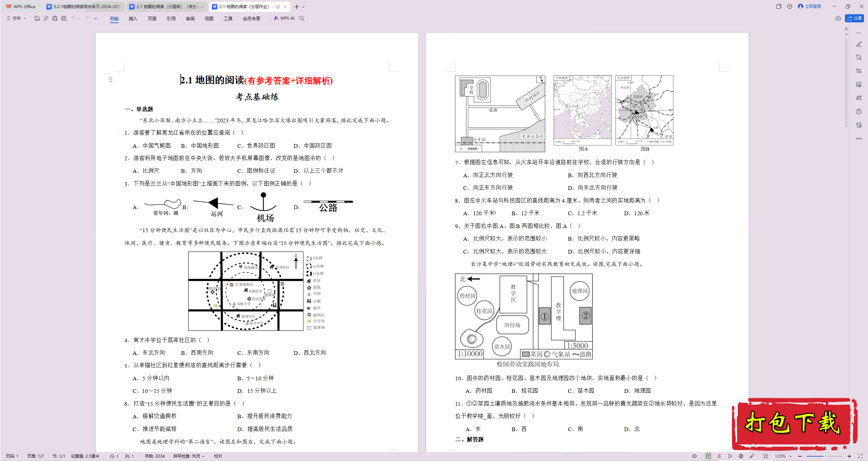This screenshot has height=461, width=868.
Task: Select the 视图 ribbon tab
Action: (x=209, y=19)
